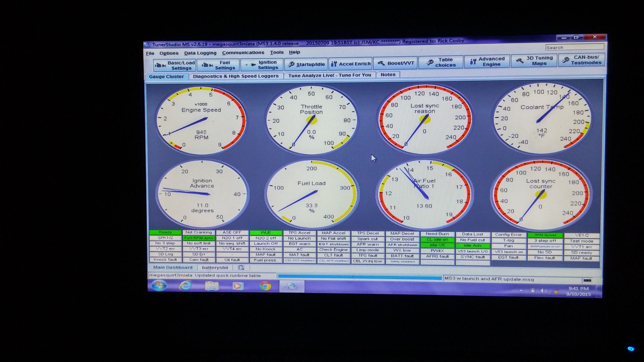Click the Engine Speed RPM gauge
Image resolution: width=644 pixels, height=362 pixels.
coord(201,120)
